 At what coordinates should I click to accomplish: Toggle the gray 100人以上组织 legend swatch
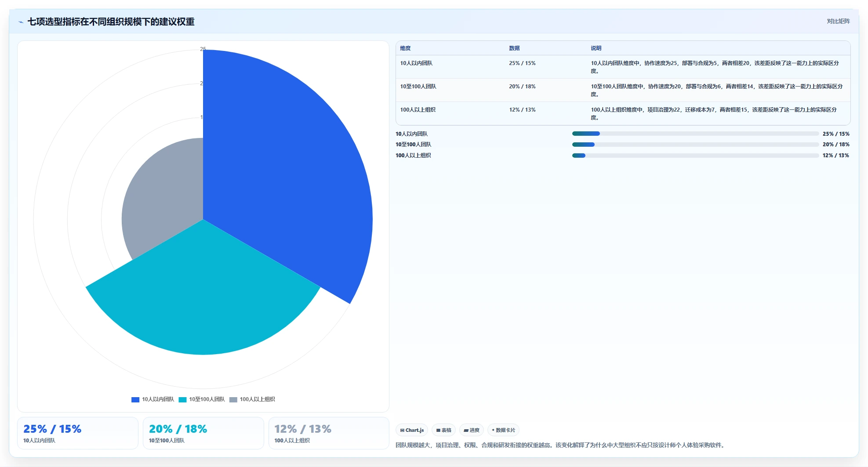233,399
